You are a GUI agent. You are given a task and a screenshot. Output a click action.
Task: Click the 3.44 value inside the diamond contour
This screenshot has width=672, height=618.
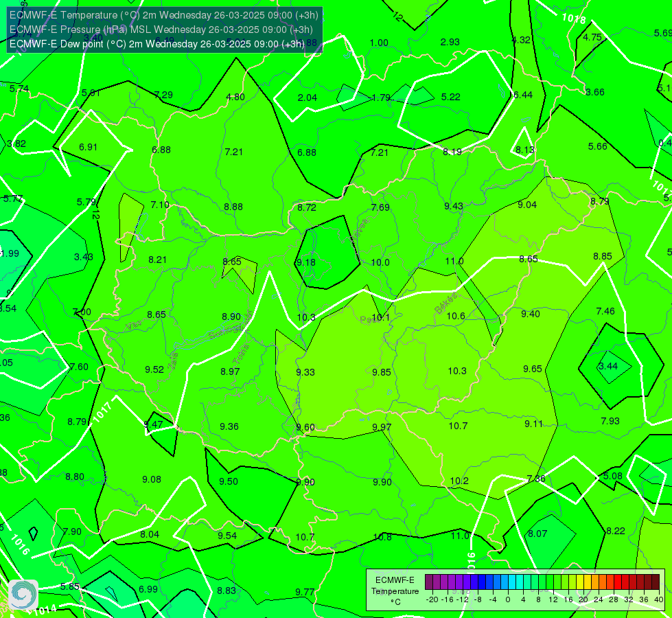(608, 366)
